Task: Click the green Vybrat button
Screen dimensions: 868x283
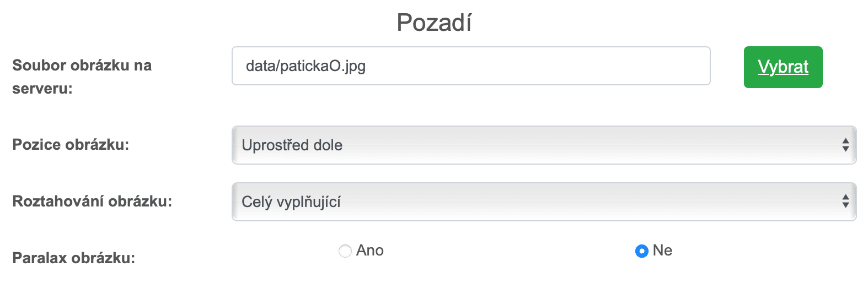Action: click(x=783, y=67)
